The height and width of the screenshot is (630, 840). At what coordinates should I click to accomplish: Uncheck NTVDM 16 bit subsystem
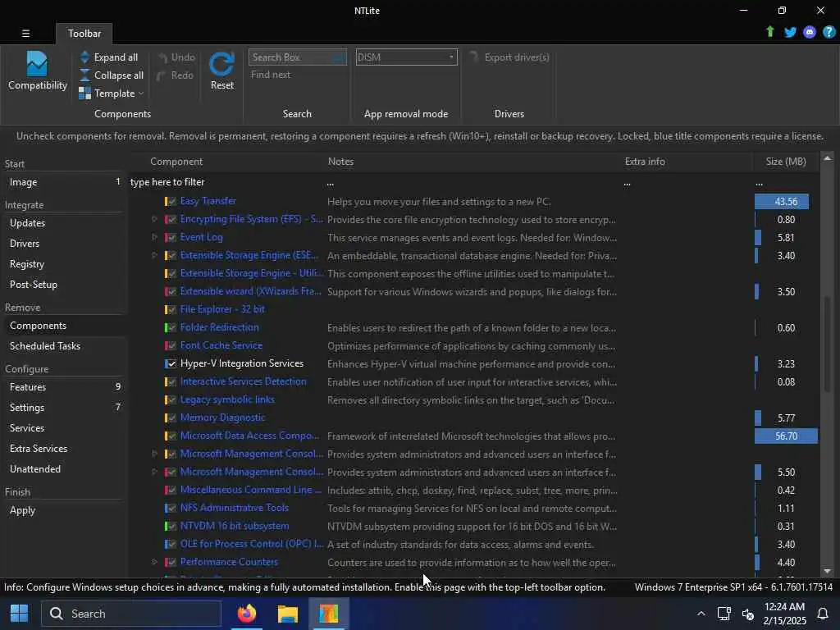(x=171, y=526)
